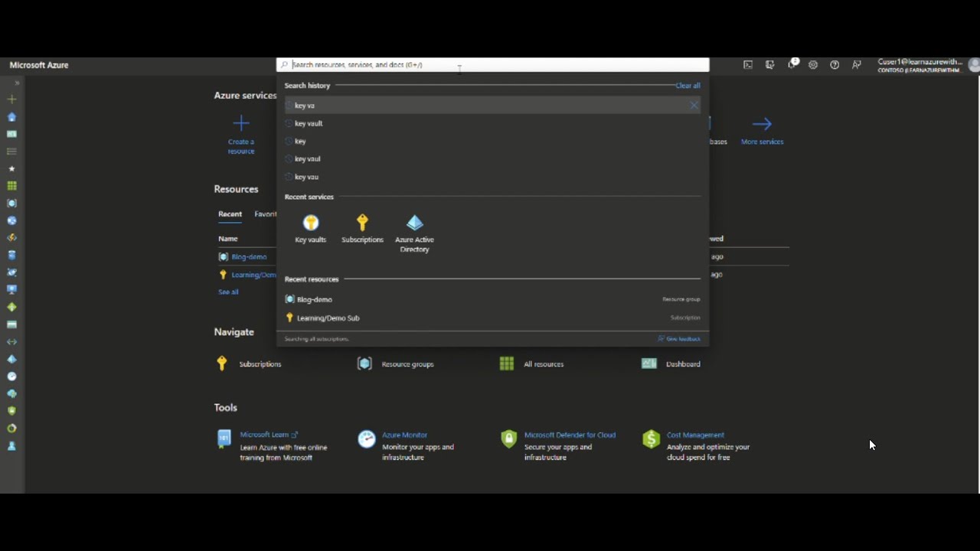Click the Microsoft Azure home title
This screenshot has width=980, height=551.
click(39, 65)
